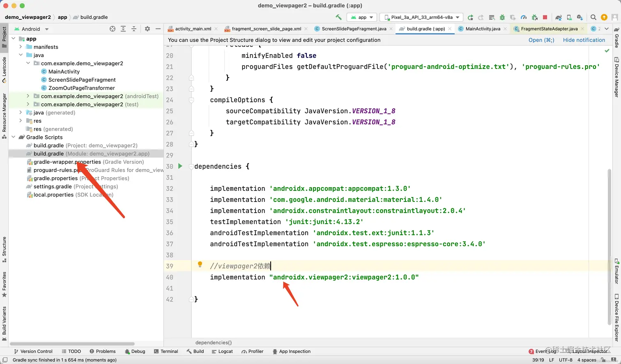Open the Profiler tool window
Image resolution: width=621 pixels, height=364 pixels.
(x=253, y=351)
